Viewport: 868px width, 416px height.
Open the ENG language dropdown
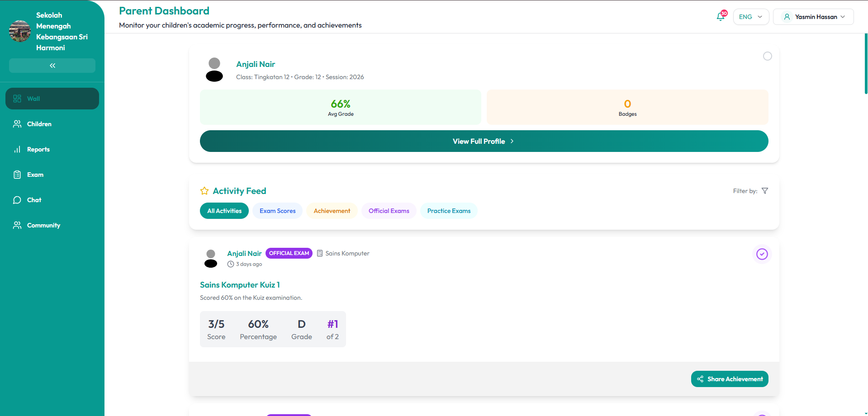pyautogui.click(x=750, y=17)
